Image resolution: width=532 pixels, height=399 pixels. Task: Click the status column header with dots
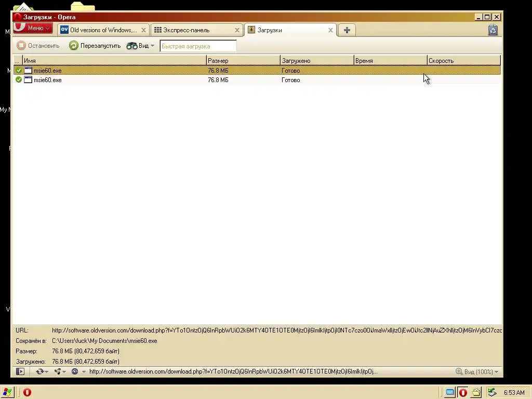tap(18, 60)
